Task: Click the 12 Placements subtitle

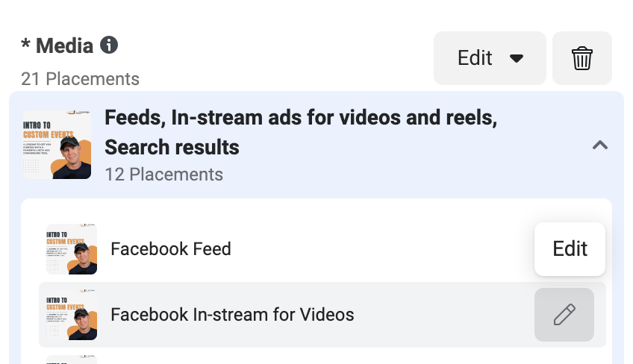Action: pos(163,175)
